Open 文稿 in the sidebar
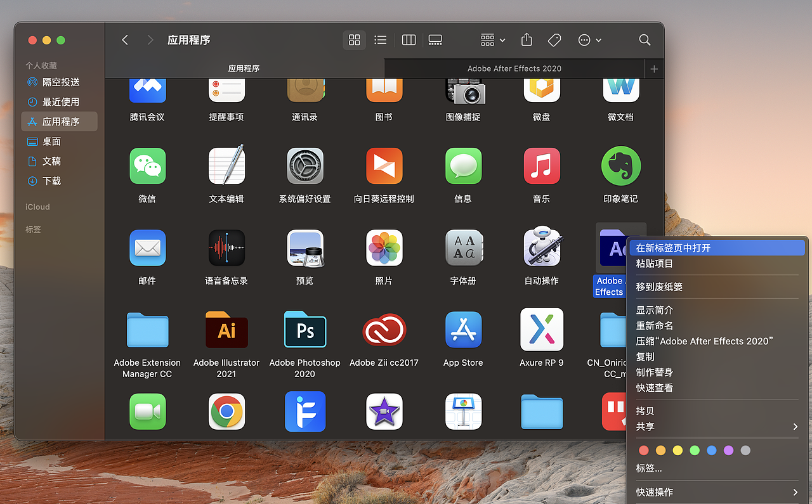 (59, 161)
